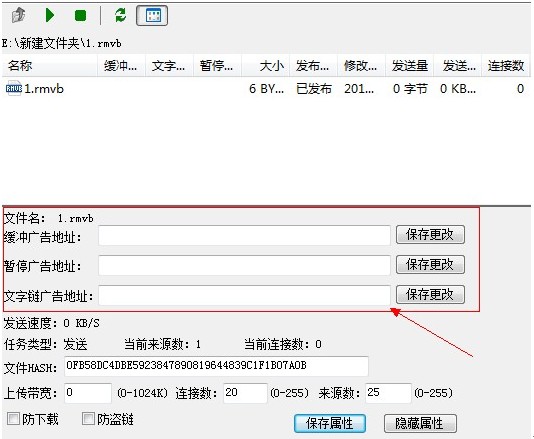Click 保存更改 next to 文字链广告地址
Image resolution: width=534 pixels, height=439 pixels.
point(430,294)
